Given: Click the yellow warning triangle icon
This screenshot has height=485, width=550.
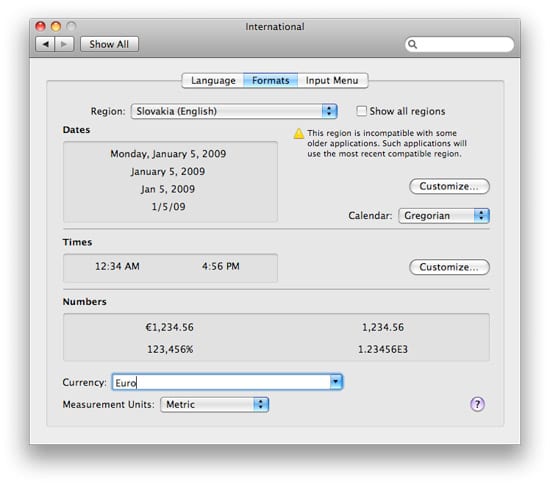Looking at the screenshot, I should click(x=299, y=134).
